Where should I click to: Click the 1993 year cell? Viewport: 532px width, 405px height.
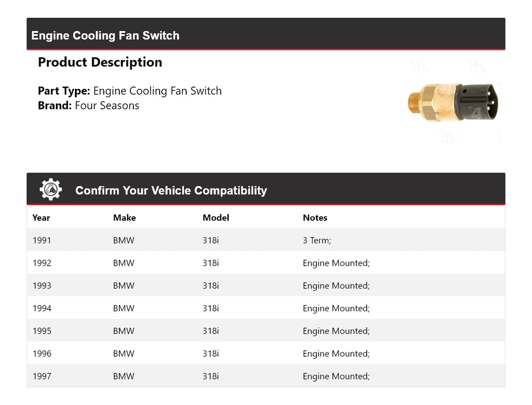[x=42, y=286]
